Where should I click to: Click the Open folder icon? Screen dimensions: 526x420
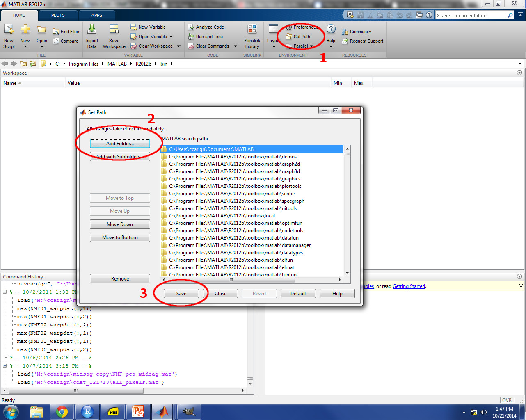pos(42,30)
